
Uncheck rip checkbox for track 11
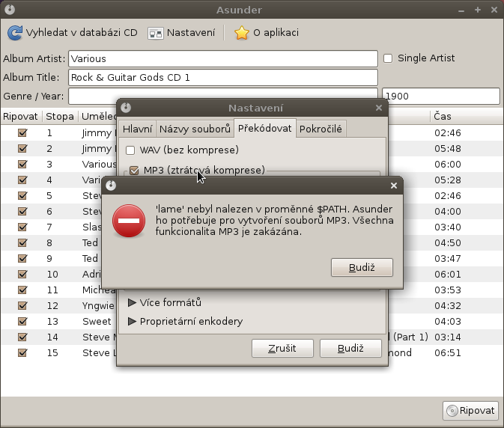tap(22, 290)
